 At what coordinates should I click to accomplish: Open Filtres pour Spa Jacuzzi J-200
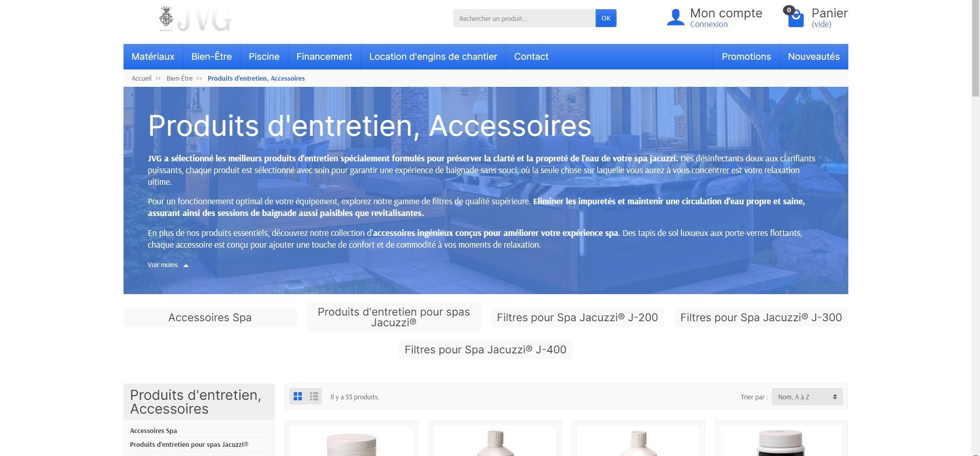[577, 318]
